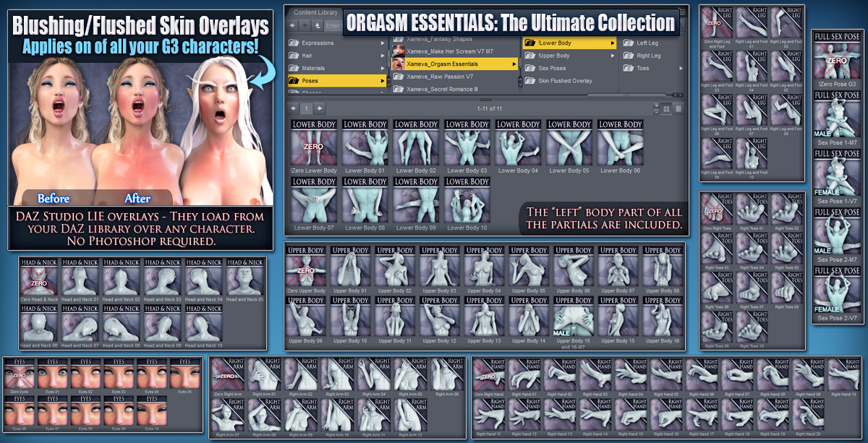Viewport: 868px width, 443px height.
Task: Expand the !Upper Body folder arrow
Action: click(x=613, y=56)
